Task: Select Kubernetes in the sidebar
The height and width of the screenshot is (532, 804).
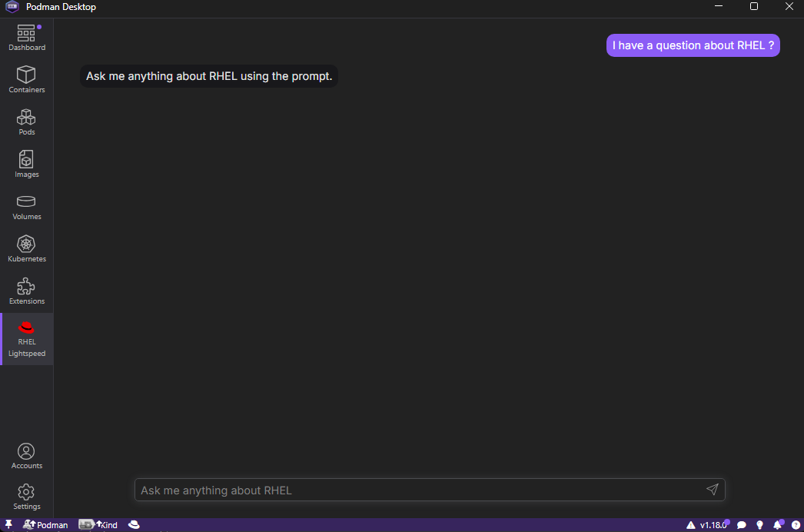Action: [x=27, y=249]
